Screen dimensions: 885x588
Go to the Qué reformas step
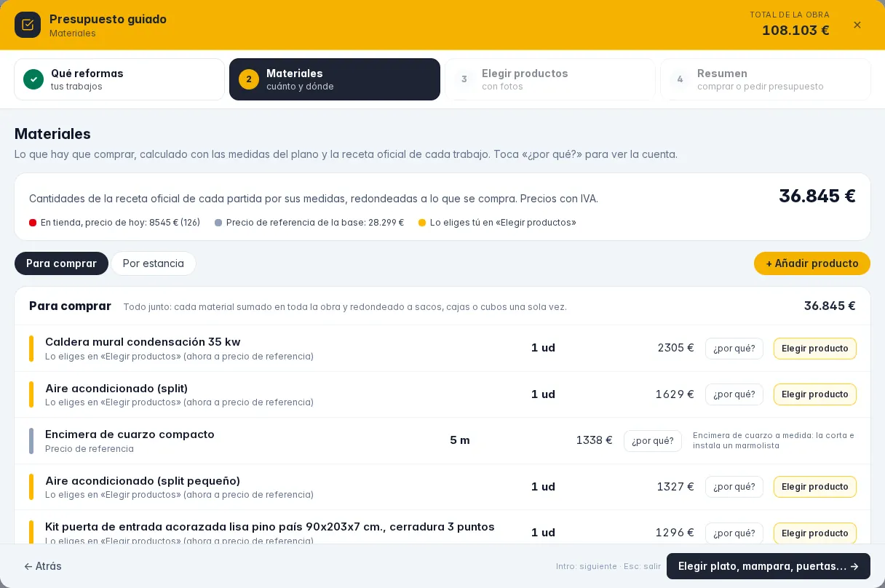click(x=119, y=79)
